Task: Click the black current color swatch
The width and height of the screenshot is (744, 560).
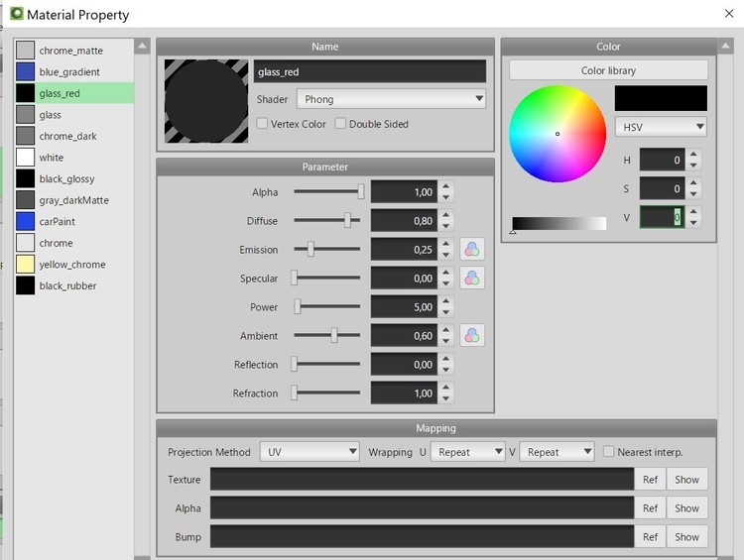Action: point(661,98)
